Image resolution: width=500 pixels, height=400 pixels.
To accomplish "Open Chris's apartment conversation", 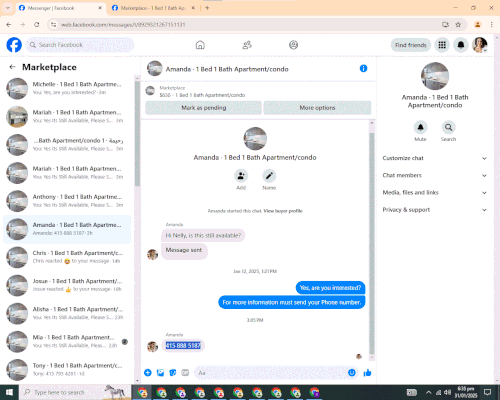I will click(67, 257).
